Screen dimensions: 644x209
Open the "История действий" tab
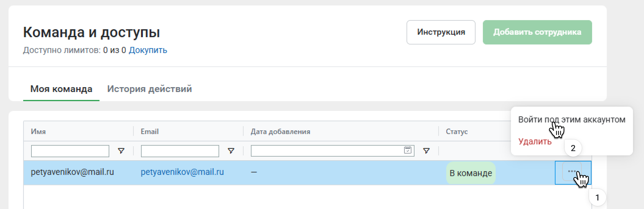click(149, 89)
